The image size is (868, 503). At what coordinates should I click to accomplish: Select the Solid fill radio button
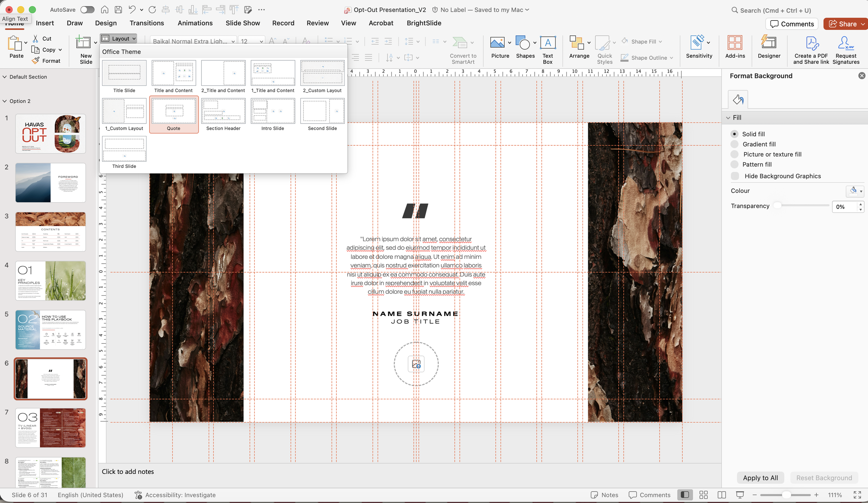pos(734,134)
